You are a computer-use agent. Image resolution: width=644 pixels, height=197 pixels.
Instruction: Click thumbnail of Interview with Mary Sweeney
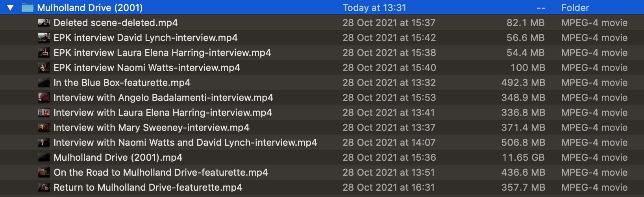(44, 127)
